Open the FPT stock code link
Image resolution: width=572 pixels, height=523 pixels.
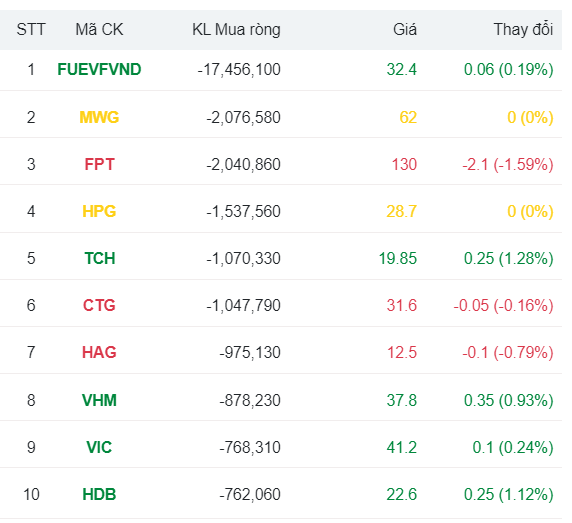pos(99,164)
